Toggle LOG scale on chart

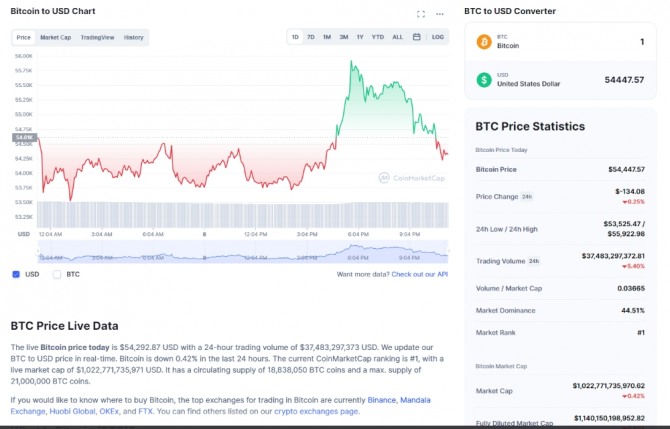pyautogui.click(x=438, y=37)
